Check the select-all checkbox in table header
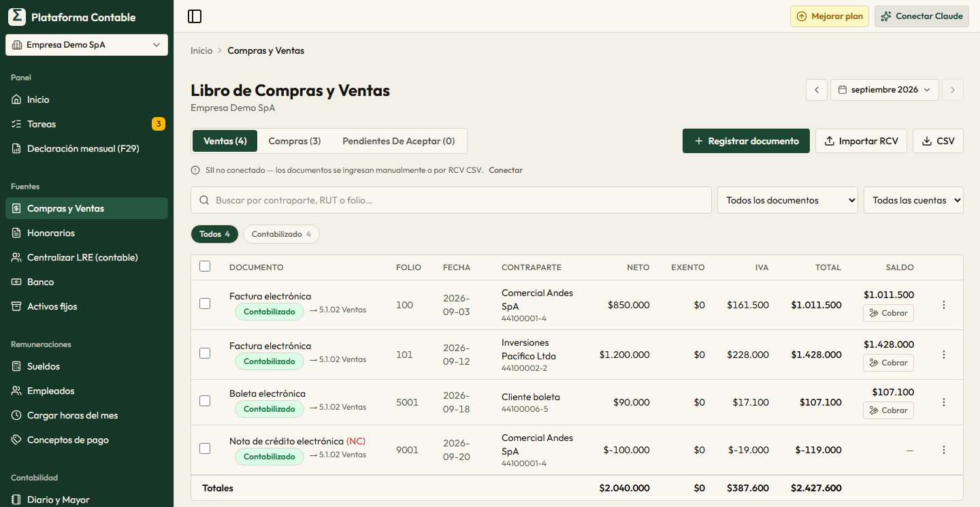 205,266
